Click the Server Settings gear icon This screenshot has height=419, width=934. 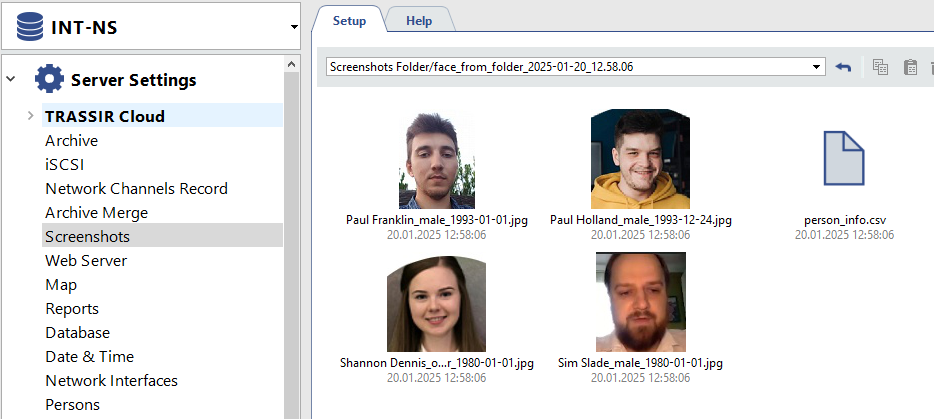[49, 79]
